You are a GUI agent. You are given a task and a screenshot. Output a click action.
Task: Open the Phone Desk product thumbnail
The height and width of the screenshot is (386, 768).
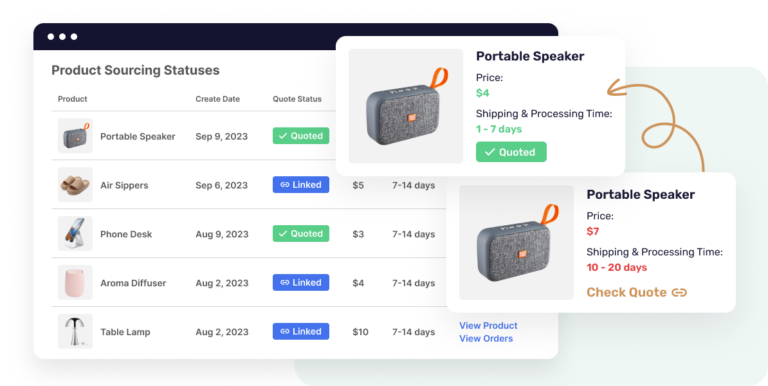click(x=75, y=234)
